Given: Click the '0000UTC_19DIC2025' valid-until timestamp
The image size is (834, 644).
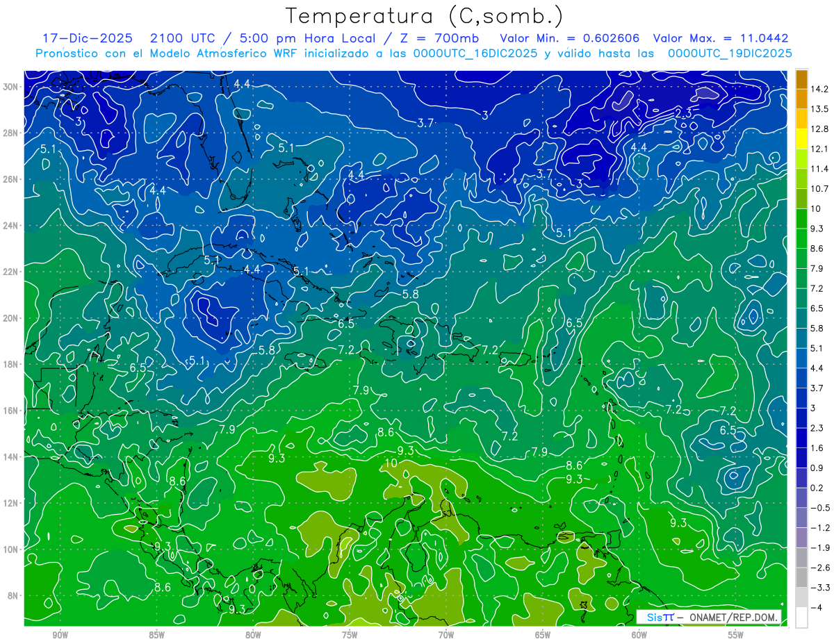Looking at the screenshot, I should click(729, 53).
